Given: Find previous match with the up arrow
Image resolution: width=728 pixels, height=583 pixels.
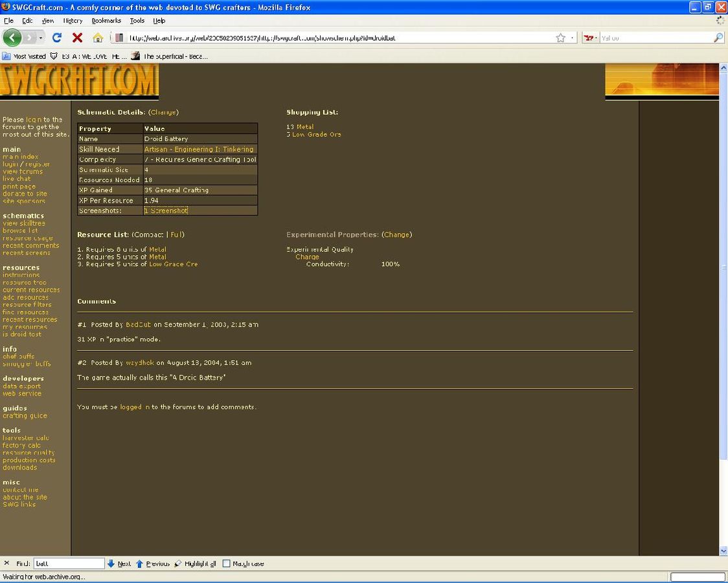Looking at the screenshot, I should pyautogui.click(x=140, y=564).
